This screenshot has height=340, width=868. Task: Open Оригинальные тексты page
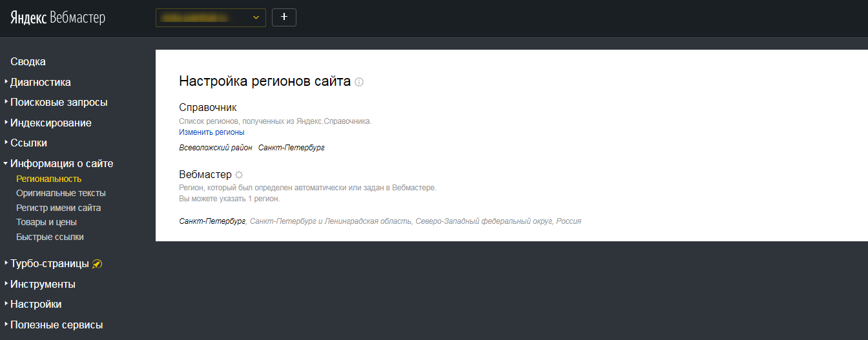[x=61, y=193]
